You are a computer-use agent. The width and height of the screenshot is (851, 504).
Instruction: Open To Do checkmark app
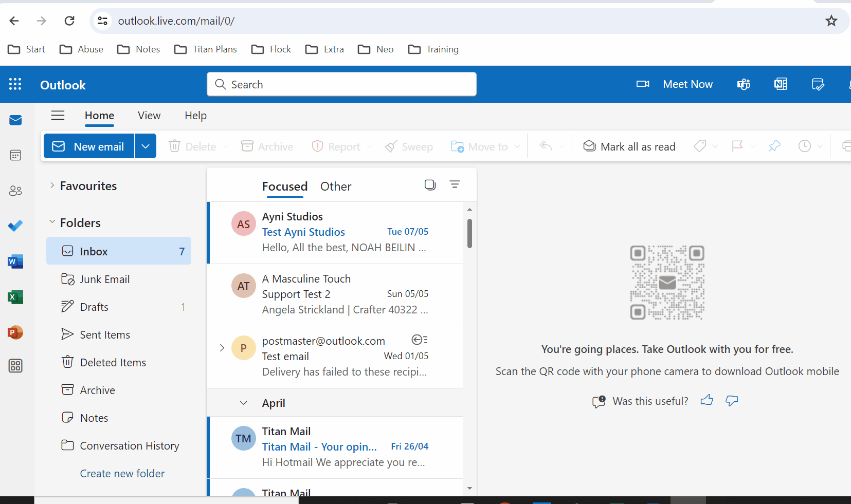(x=15, y=226)
